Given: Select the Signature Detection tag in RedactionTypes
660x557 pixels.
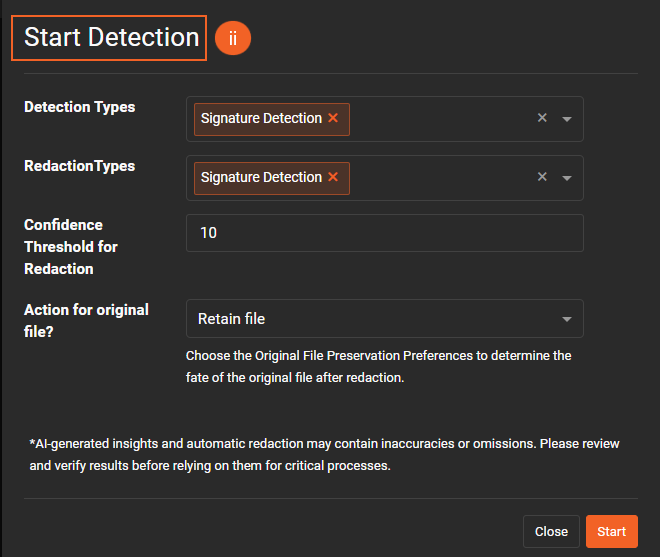Looking at the screenshot, I should coord(261,177).
